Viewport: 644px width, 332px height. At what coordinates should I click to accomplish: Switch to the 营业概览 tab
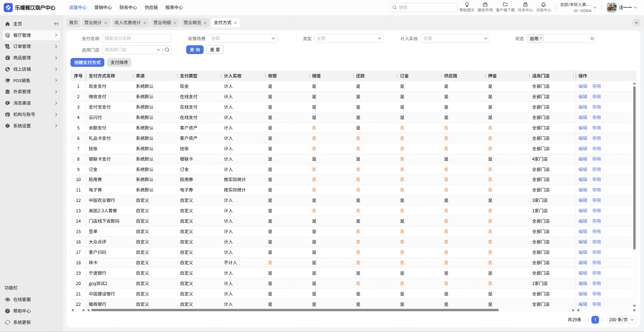click(x=193, y=23)
